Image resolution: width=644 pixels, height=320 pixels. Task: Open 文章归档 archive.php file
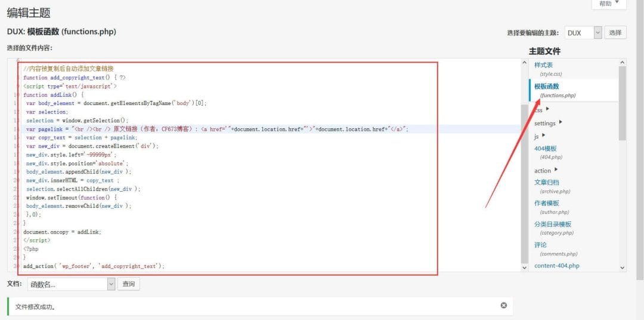tap(546, 182)
